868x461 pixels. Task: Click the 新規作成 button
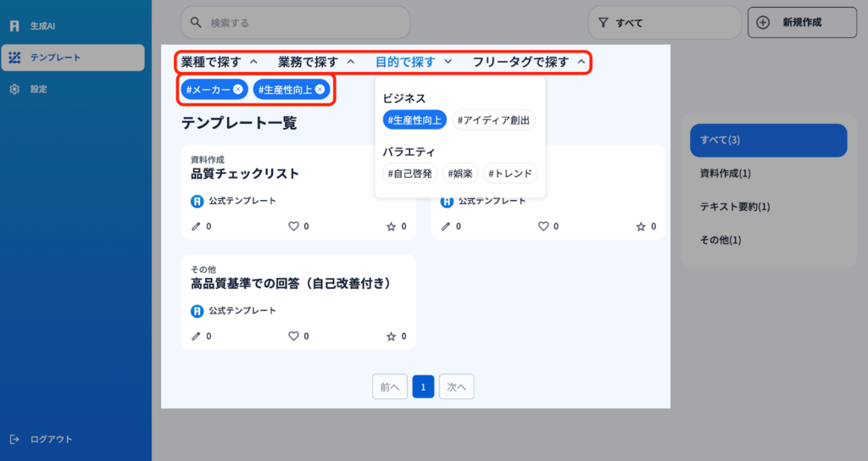(802, 23)
